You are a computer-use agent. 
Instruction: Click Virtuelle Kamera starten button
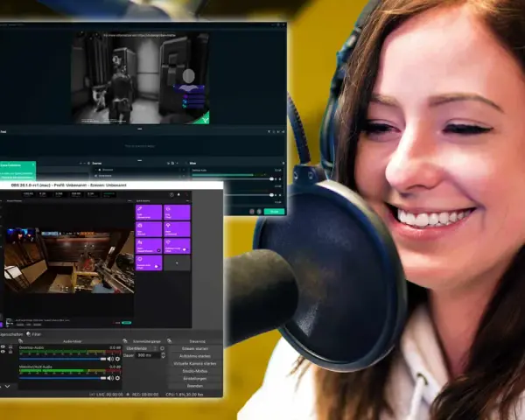click(195, 363)
